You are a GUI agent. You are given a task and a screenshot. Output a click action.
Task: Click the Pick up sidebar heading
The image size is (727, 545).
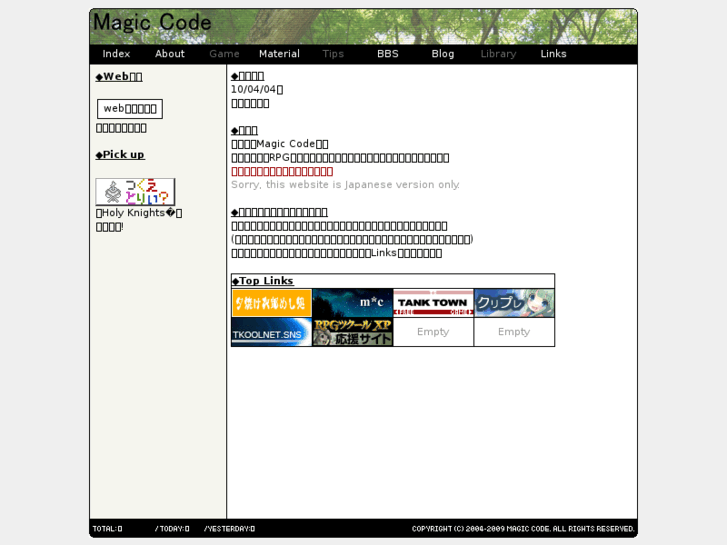[x=120, y=154]
